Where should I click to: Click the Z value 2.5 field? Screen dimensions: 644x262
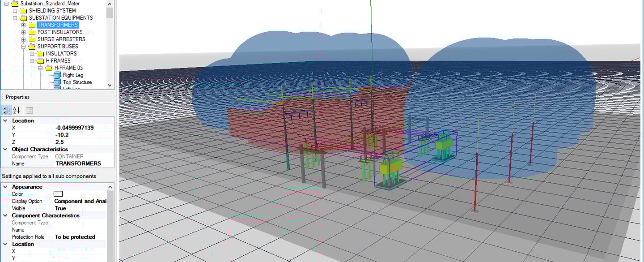coord(84,142)
